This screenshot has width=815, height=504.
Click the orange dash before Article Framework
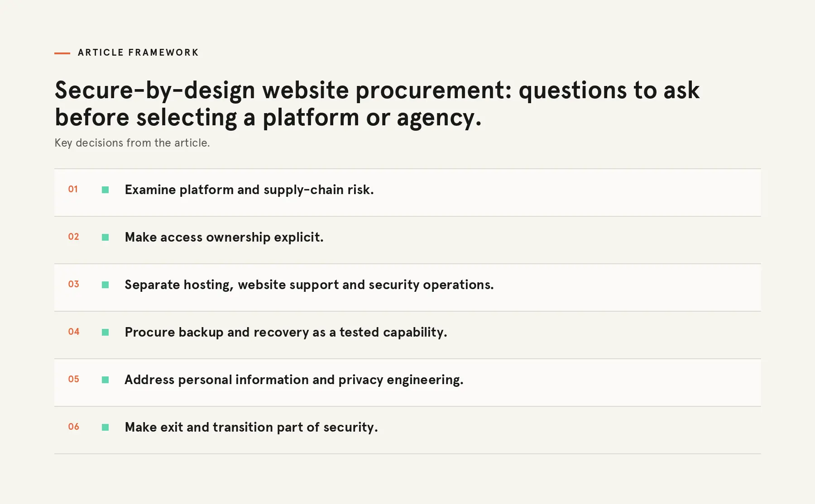pos(62,53)
